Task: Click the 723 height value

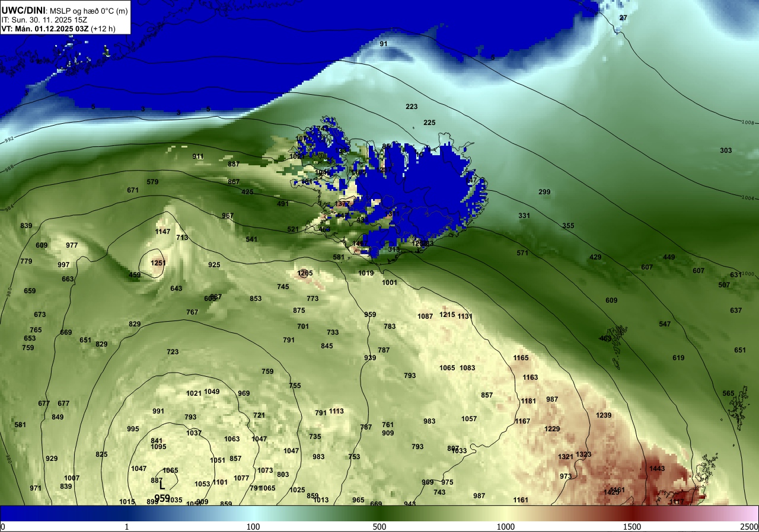Action: point(173,352)
